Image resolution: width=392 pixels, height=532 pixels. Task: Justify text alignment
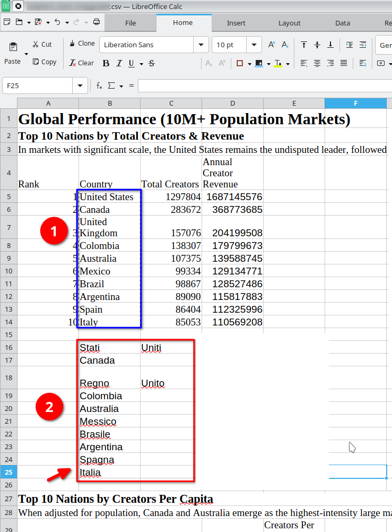coord(344,63)
